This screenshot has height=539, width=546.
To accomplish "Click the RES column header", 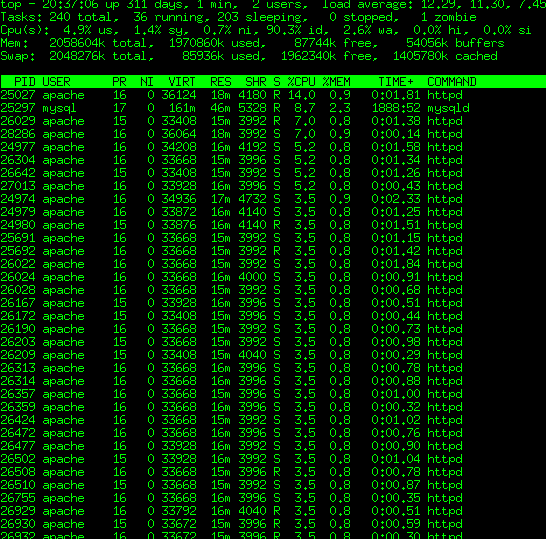I will 221,82.
